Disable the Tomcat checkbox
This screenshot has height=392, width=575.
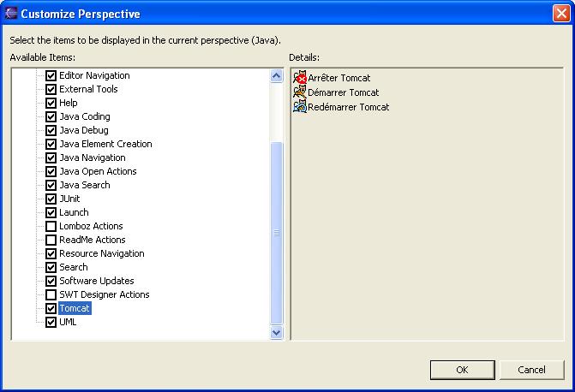point(51,308)
